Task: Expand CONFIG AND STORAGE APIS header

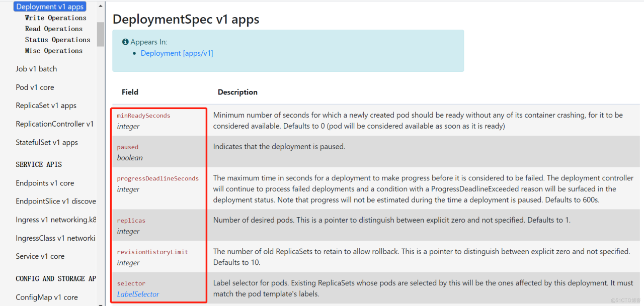Action: pos(56,278)
